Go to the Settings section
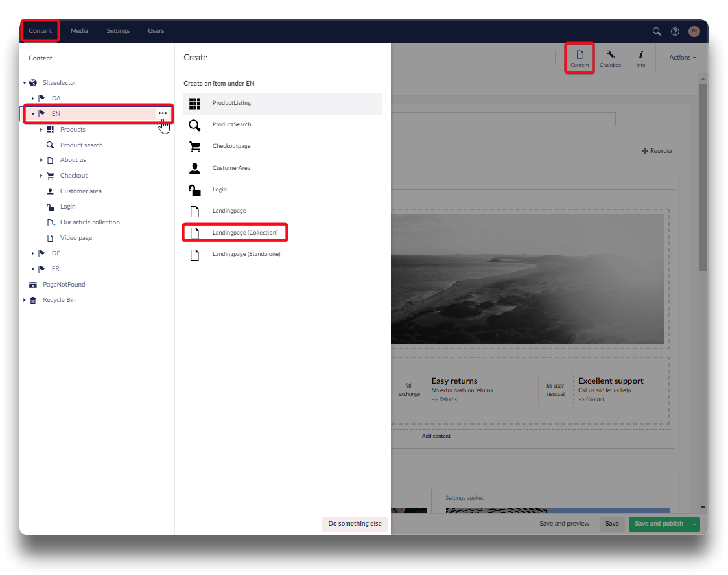 (118, 31)
